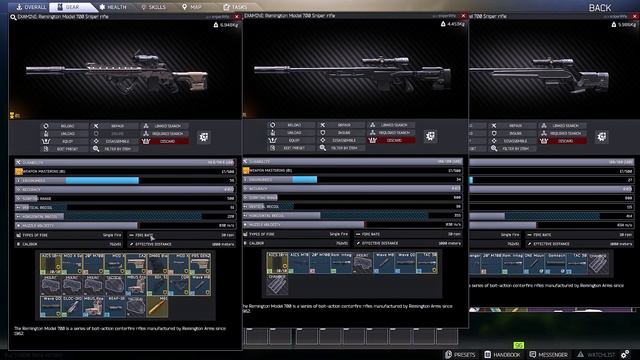Viewport: 640px width, 360px height.
Task: Open the Tasks tab
Action: coord(235,7)
